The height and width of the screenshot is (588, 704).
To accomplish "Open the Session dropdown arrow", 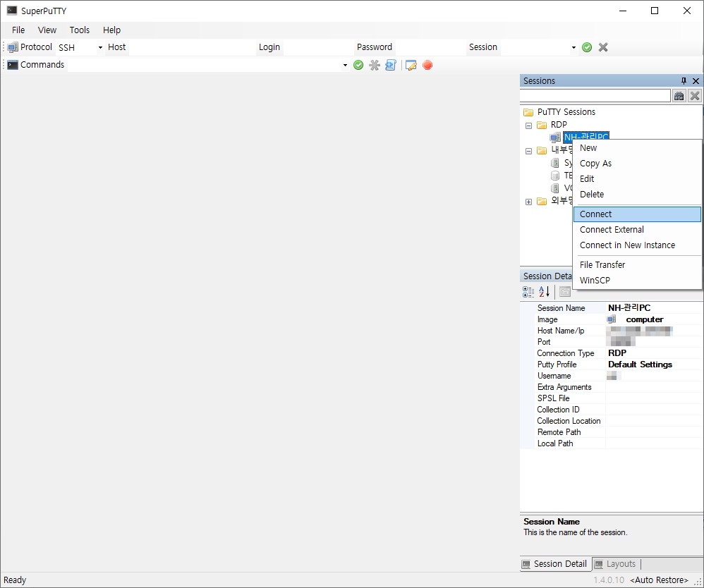I will click(573, 47).
